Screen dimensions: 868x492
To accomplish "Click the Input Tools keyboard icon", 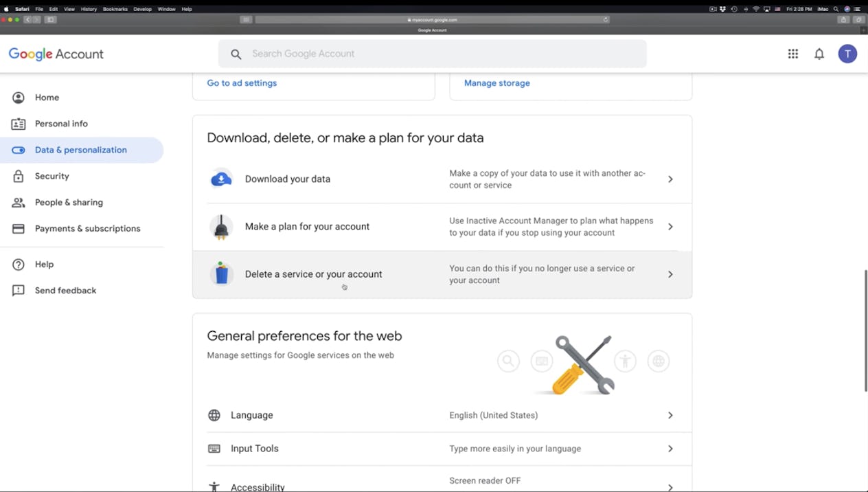I will point(214,449).
